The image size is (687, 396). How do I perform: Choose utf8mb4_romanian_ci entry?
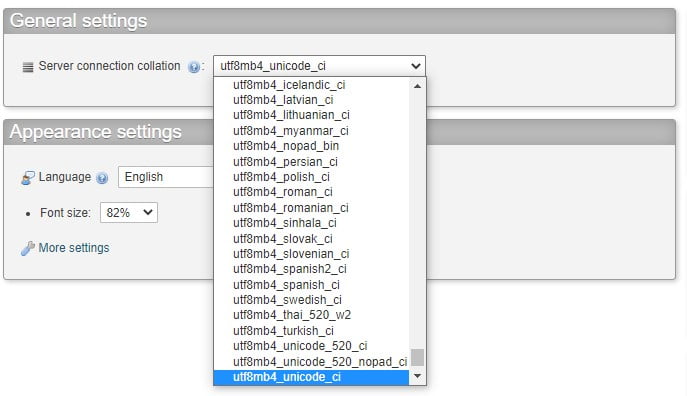[x=311, y=208]
